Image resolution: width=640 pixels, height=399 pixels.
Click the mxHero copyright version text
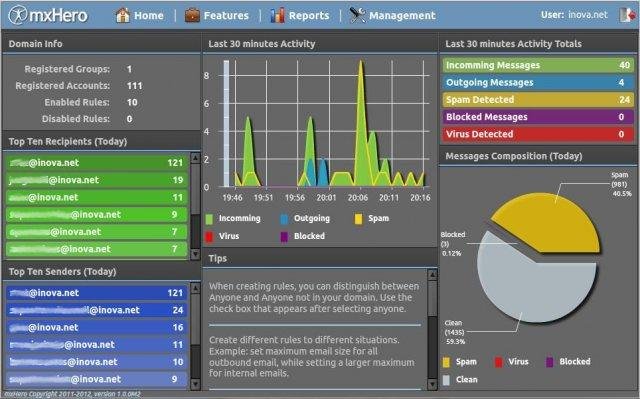(72, 394)
